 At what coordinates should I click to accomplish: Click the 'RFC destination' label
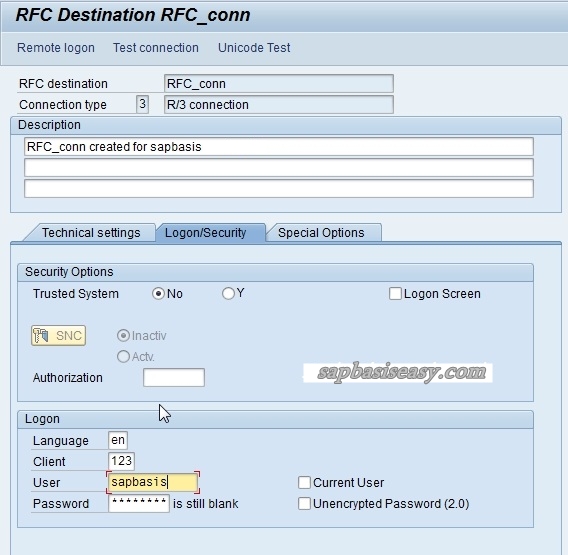[63, 84]
